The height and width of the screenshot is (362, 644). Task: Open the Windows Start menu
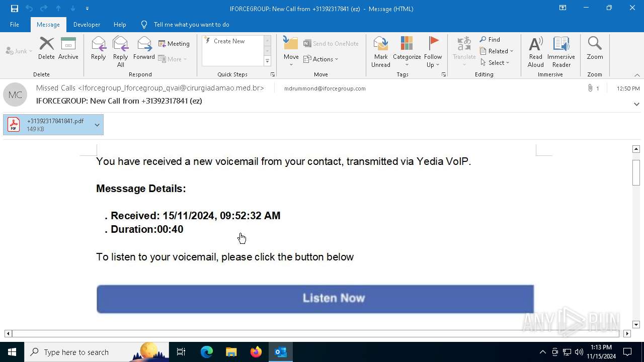click(12, 352)
